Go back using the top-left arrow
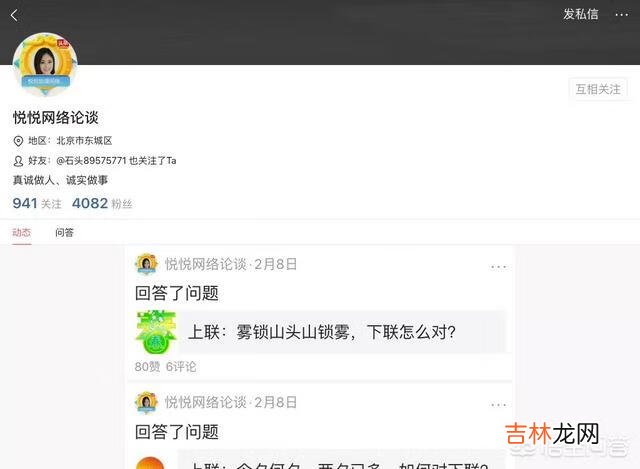The width and height of the screenshot is (640, 469). coord(14,16)
